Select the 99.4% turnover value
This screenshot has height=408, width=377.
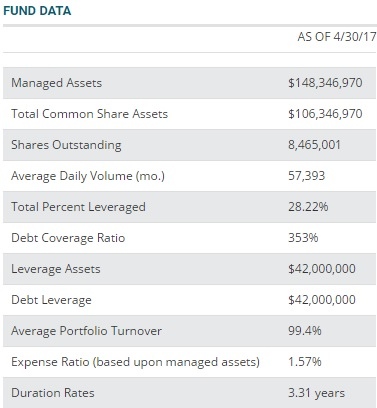(305, 331)
